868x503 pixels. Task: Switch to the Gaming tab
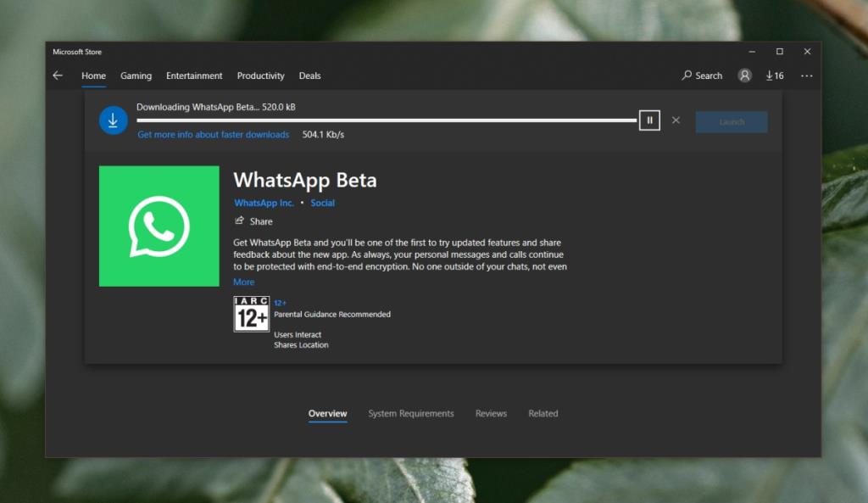(136, 75)
